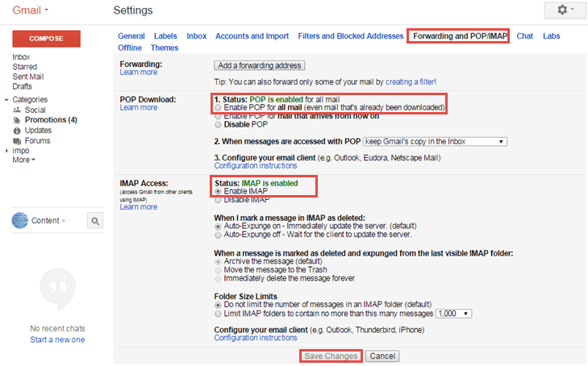Open the Accounts and Import tab
This screenshot has height=366, width=588.
(x=252, y=36)
